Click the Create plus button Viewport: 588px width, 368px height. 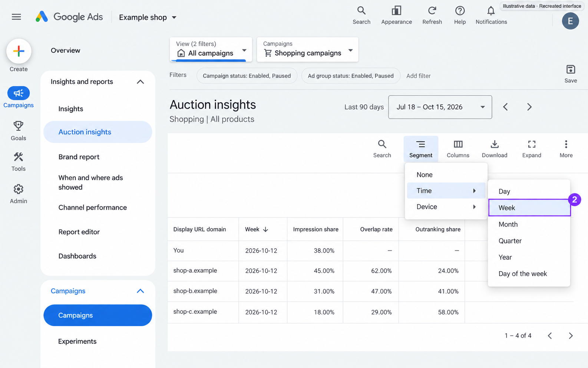click(19, 51)
